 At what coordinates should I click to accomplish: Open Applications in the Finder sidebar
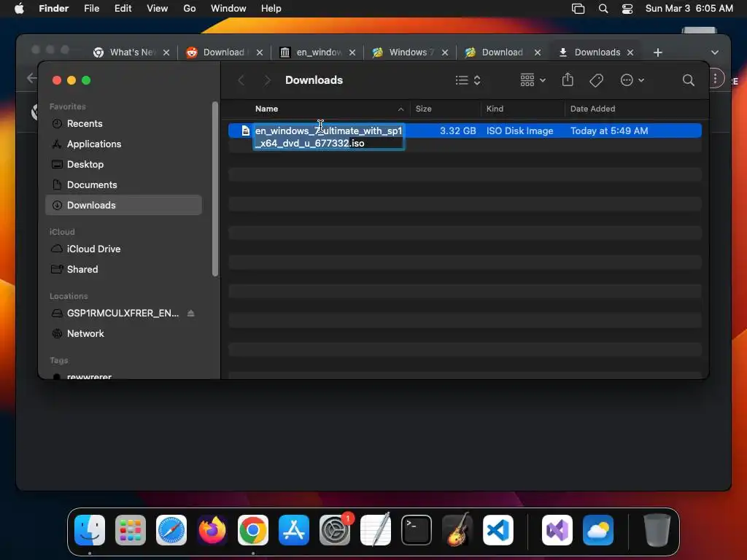[94, 144]
